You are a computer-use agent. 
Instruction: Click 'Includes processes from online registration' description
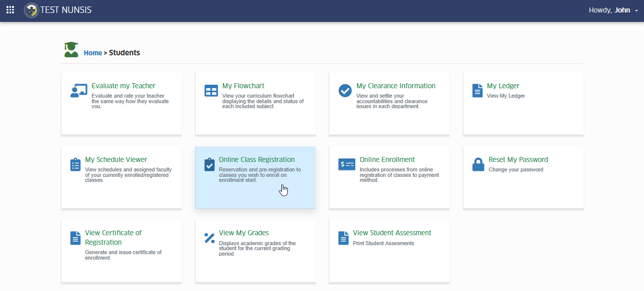399,175
